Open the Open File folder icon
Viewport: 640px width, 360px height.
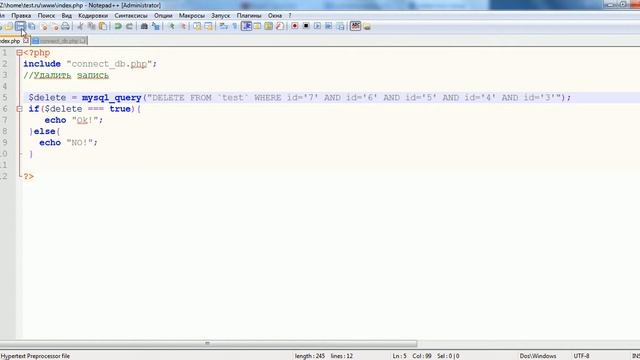[x=9, y=27]
